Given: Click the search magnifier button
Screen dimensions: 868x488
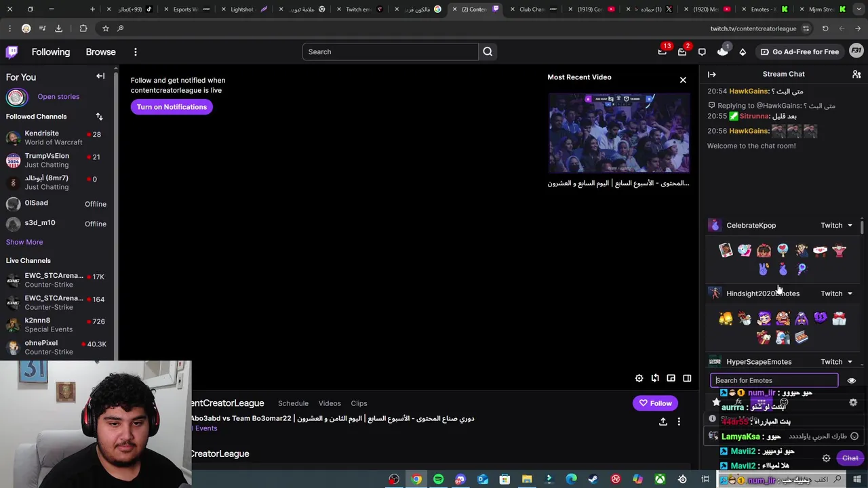Looking at the screenshot, I should pos(488,52).
